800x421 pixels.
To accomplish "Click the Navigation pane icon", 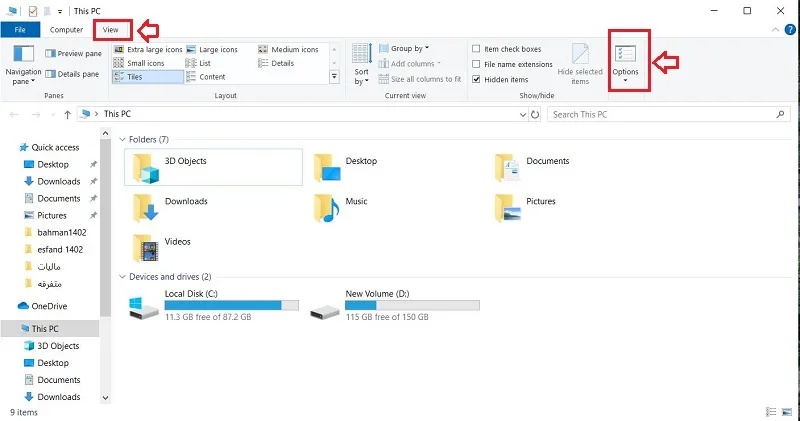I will [23, 54].
